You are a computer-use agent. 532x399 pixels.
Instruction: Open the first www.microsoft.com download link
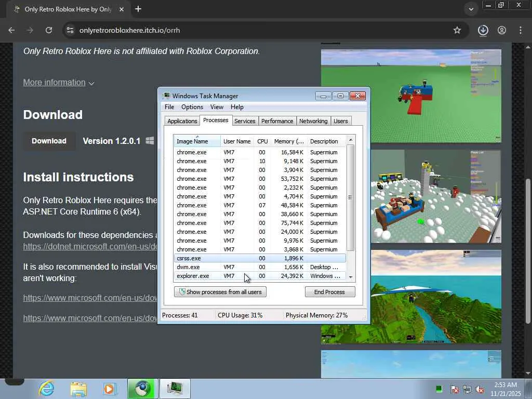coord(90,298)
